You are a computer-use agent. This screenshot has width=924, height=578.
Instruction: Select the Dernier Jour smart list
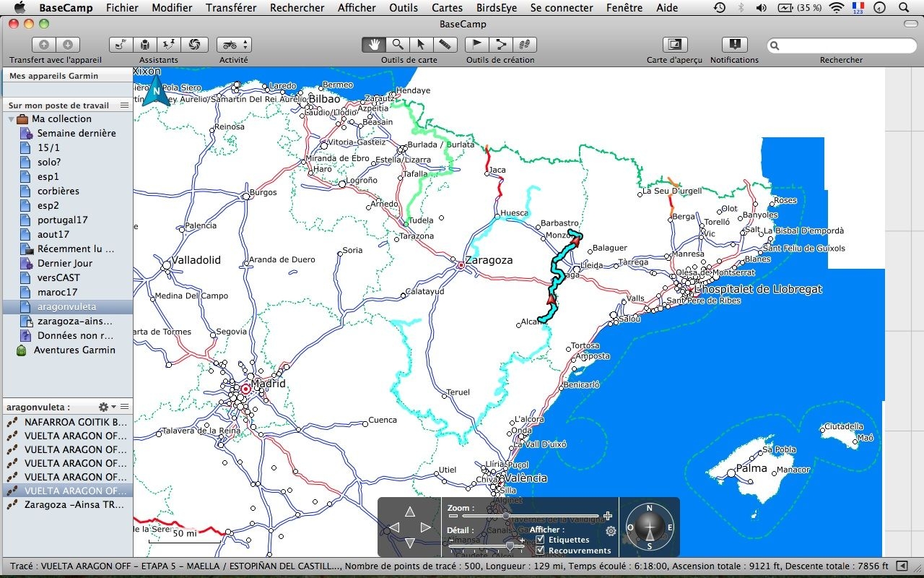pos(68,263)
